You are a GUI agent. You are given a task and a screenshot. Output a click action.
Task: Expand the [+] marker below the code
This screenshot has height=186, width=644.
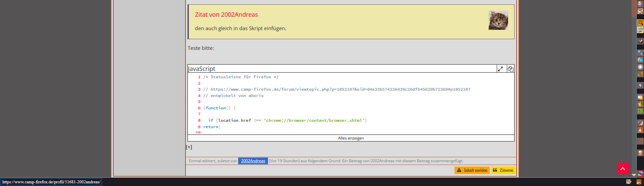(189, 147)
